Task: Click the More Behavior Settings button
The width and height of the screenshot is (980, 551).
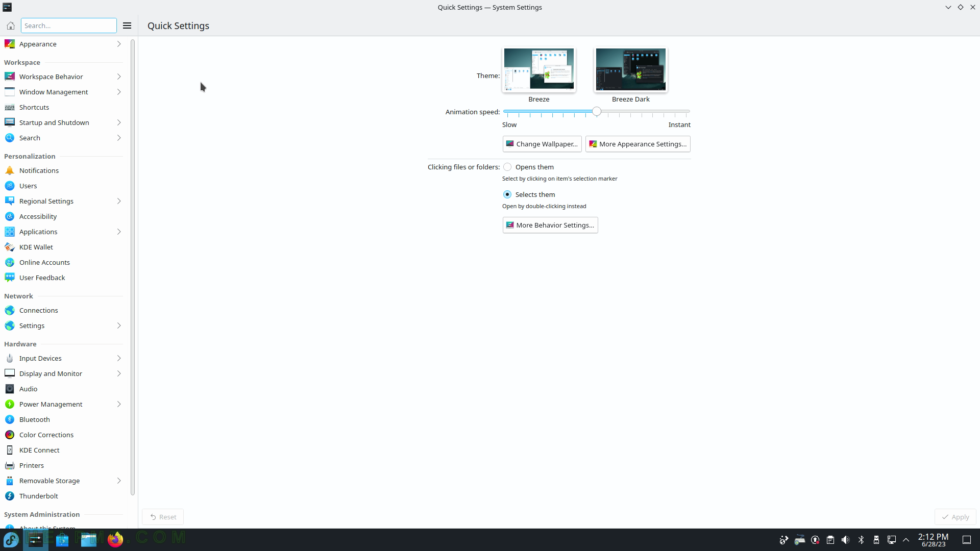Action: coord(550,225)
